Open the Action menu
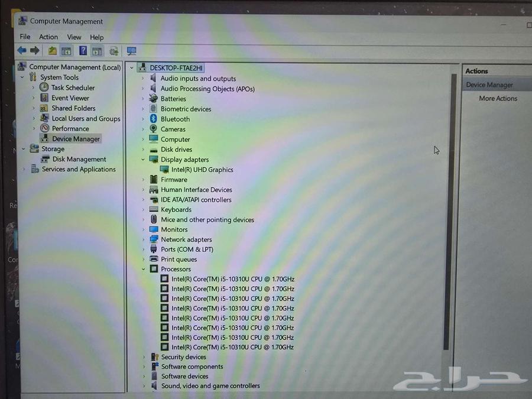532x399 pixels. [x=48, y=37]
